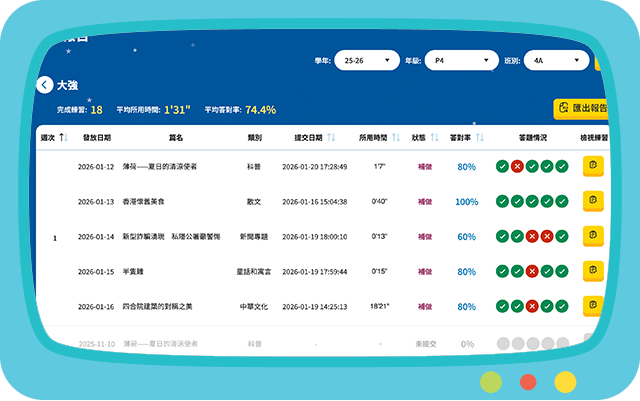640x401 pixels.
Task: Click submission date 2026-01-16 15:04:38
Action: pos(315,202)
